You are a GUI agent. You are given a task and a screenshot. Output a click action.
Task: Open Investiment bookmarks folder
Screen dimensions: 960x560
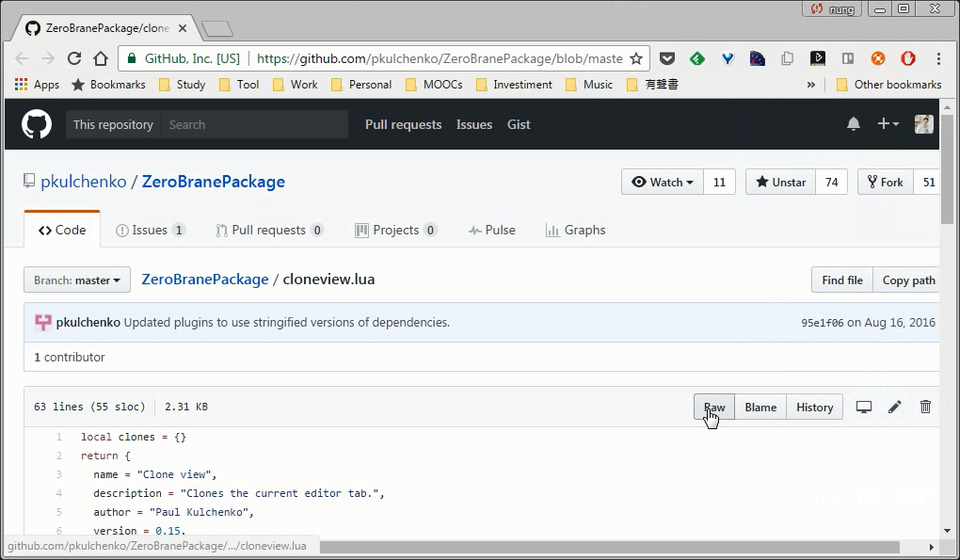(x=514, y=85)
